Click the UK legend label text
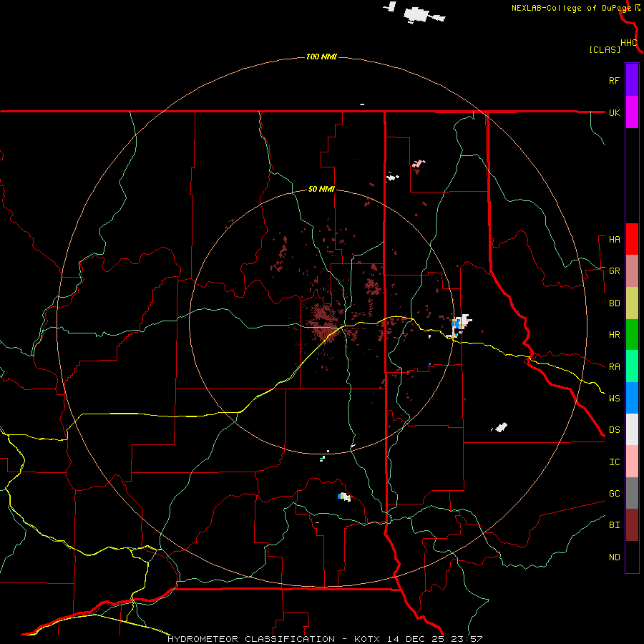 tap(614, 112)
